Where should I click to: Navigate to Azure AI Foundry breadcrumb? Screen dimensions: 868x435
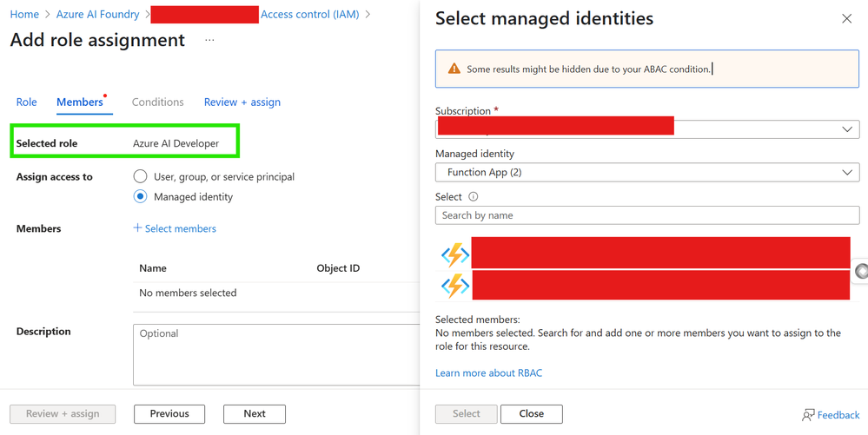97,15
